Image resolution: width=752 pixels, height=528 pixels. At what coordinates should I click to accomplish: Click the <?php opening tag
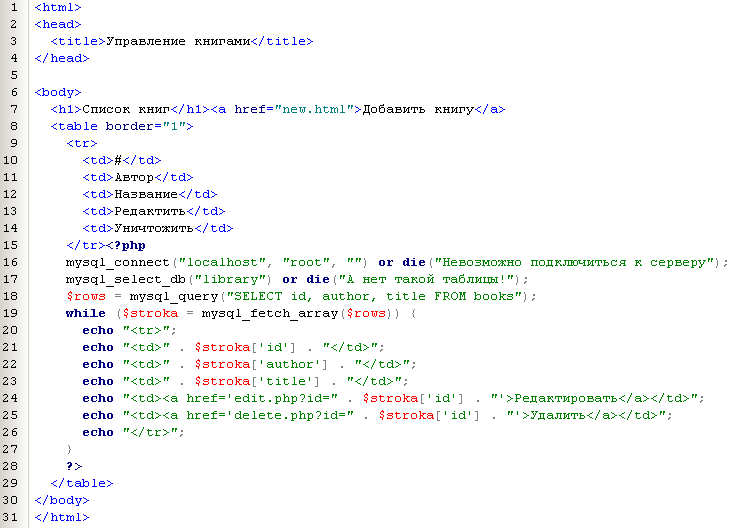tap(126, 245)
